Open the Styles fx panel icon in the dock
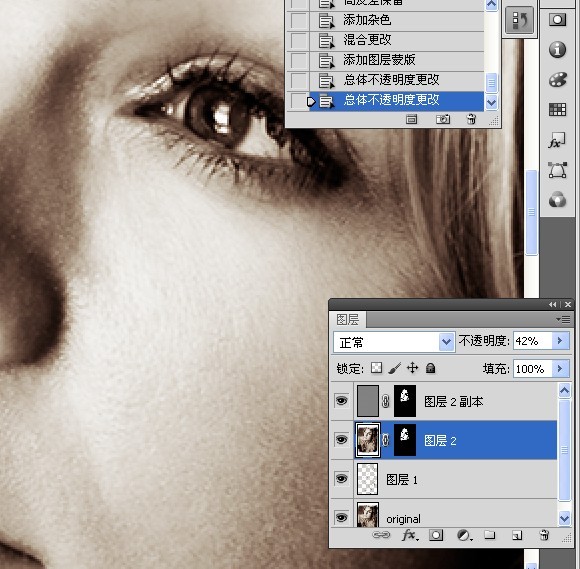This screenshot has height=569, width=580. pyautogui.click(x=557, y=141)
